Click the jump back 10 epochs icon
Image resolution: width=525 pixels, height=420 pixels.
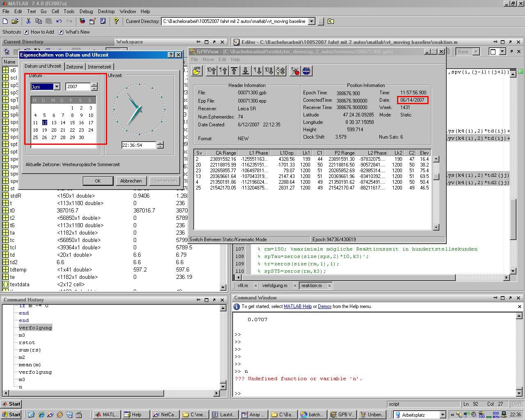coord(211,71)
